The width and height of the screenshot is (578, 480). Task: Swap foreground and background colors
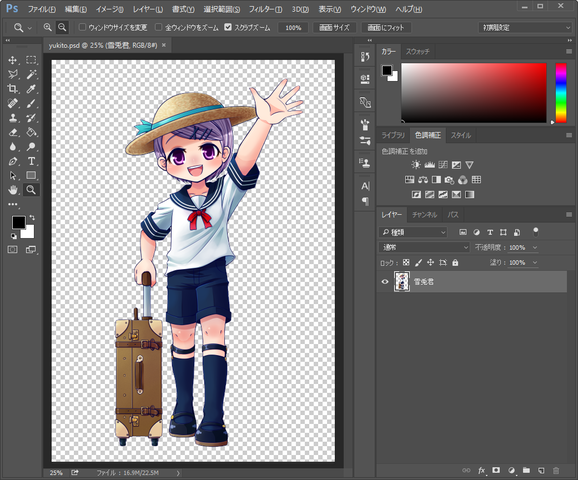pyautogui.click(x=32, y=218)
